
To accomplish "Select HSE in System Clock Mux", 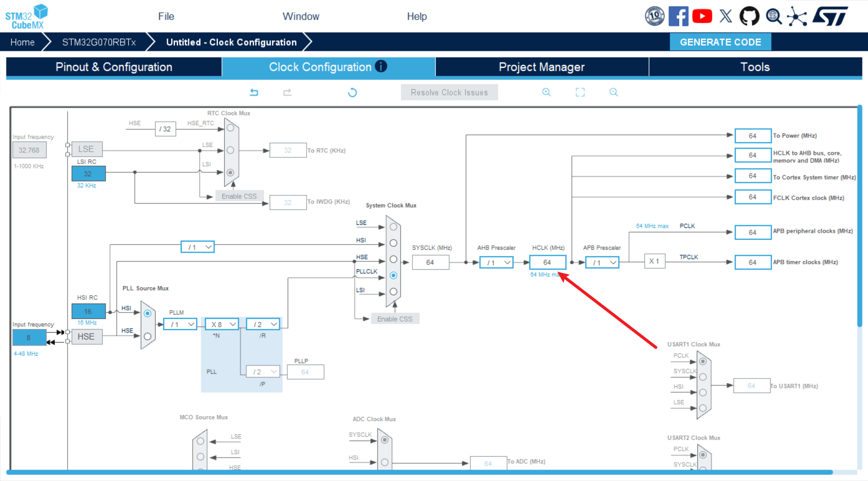I will (x=393, y=259).
